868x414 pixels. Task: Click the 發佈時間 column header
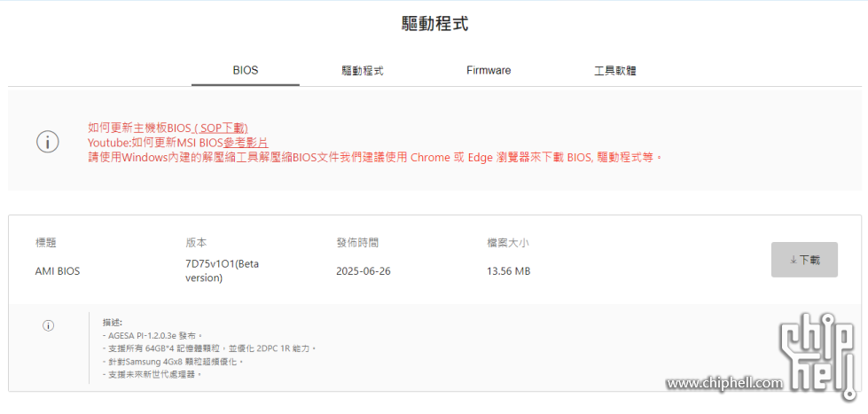point(357,243)
